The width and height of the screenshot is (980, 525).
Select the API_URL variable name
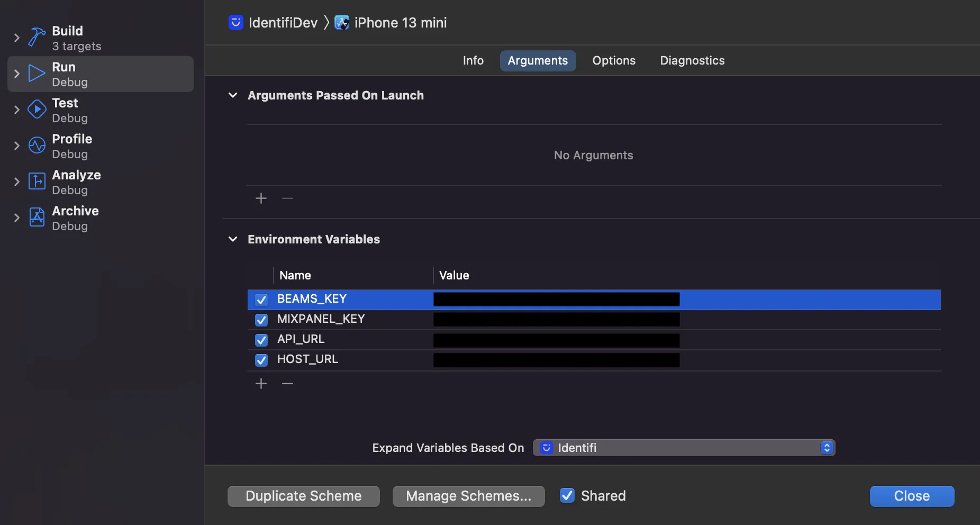[x=301, y=339]
